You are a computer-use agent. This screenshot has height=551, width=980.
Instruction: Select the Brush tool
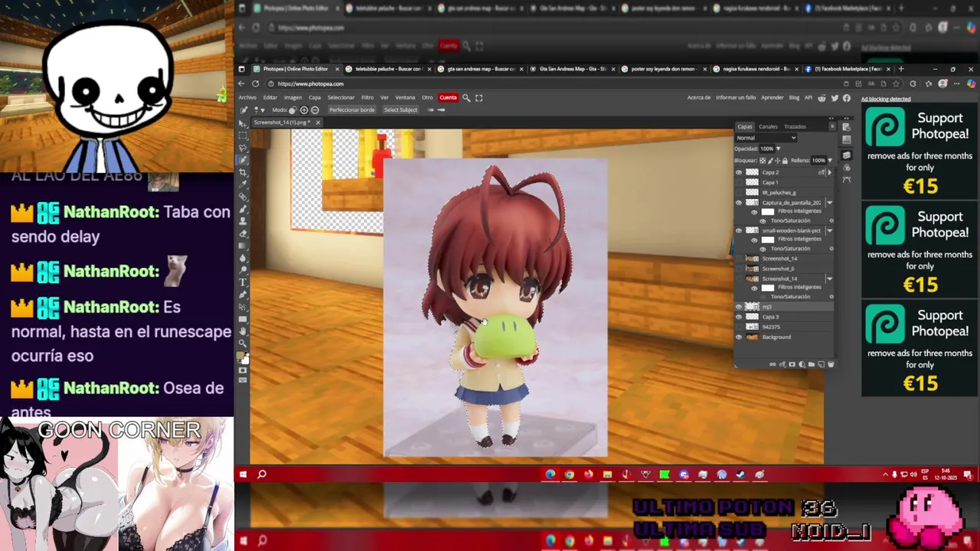[243, 210]
